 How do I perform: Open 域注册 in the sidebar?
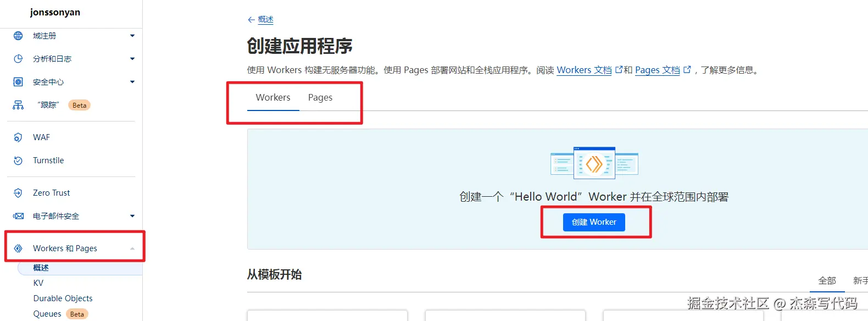tap(44, 36)
